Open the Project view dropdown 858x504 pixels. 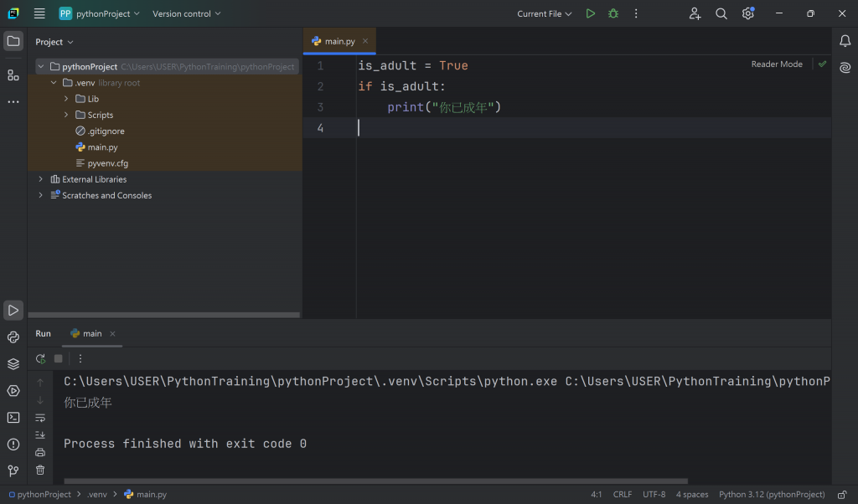[x=54, y=42]
